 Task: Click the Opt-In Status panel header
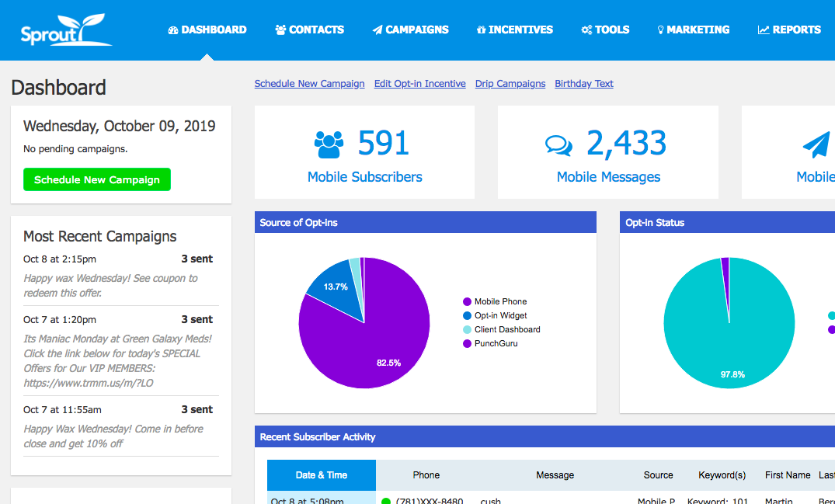728,222
